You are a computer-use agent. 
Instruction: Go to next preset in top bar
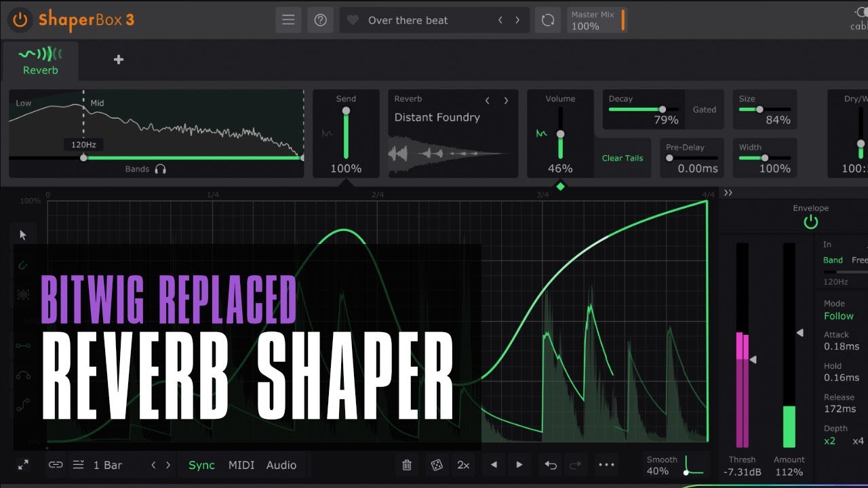click(x=517, y=20)
